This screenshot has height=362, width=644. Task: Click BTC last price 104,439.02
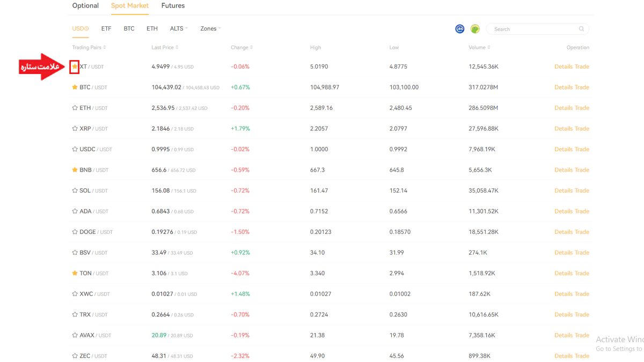click(x=166, y=87)
